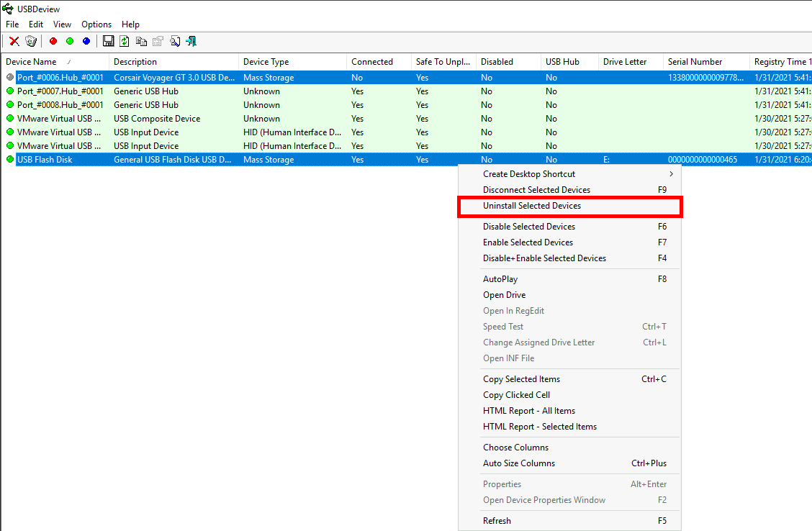This screenshot has height=531, width=812.
Task: Select Disable Selected Devices in context menu
Action: click(528, 226)
